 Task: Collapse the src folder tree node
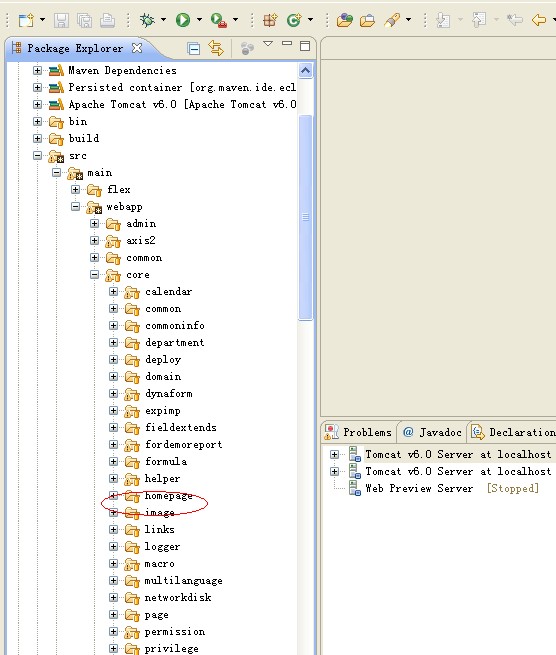(x=38, y=155)
